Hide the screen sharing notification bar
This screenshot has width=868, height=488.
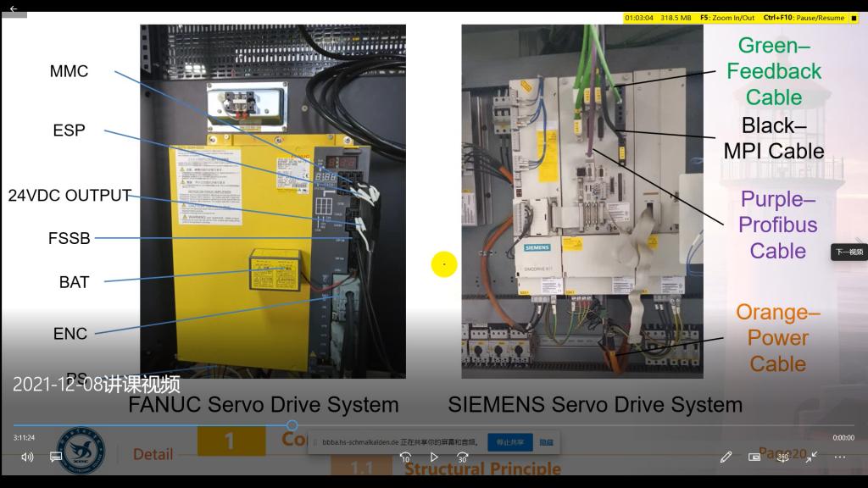[x=547, y=442]
